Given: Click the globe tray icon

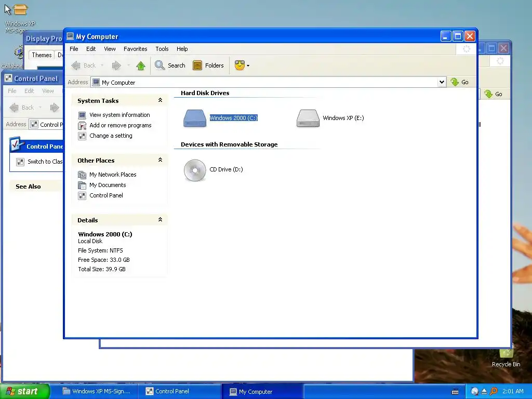Looking at the screenshot, I should click(x=475, y=391).
